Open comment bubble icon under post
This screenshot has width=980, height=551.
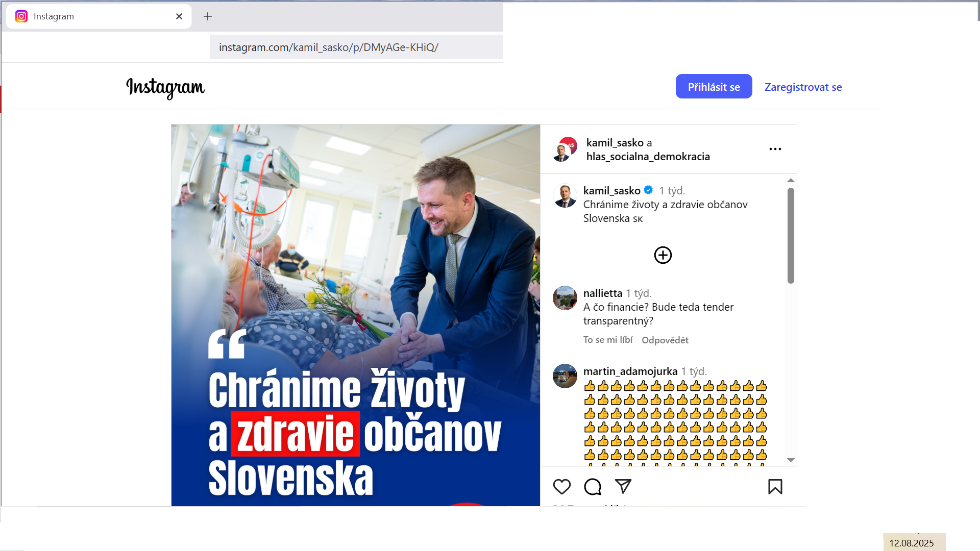(593, 487)
